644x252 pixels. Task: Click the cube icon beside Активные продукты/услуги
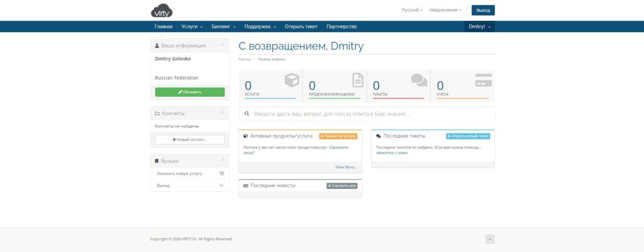[246, 136]
